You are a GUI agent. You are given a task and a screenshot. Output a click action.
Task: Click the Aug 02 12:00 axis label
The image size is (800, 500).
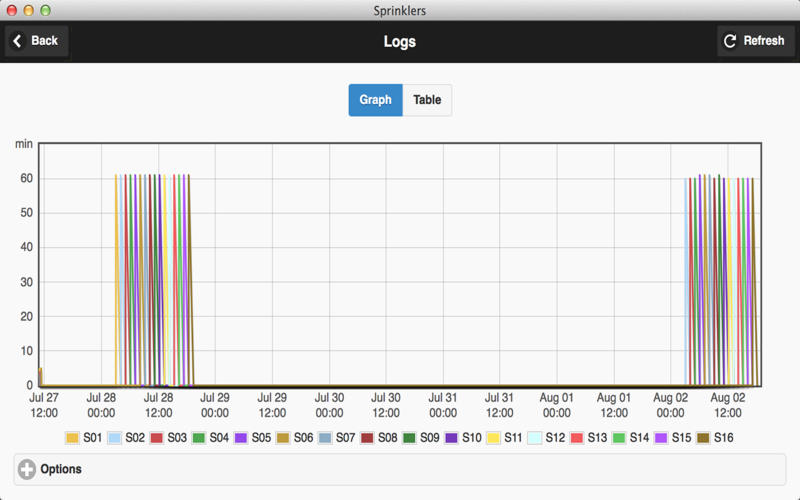[x=728, y=405]
